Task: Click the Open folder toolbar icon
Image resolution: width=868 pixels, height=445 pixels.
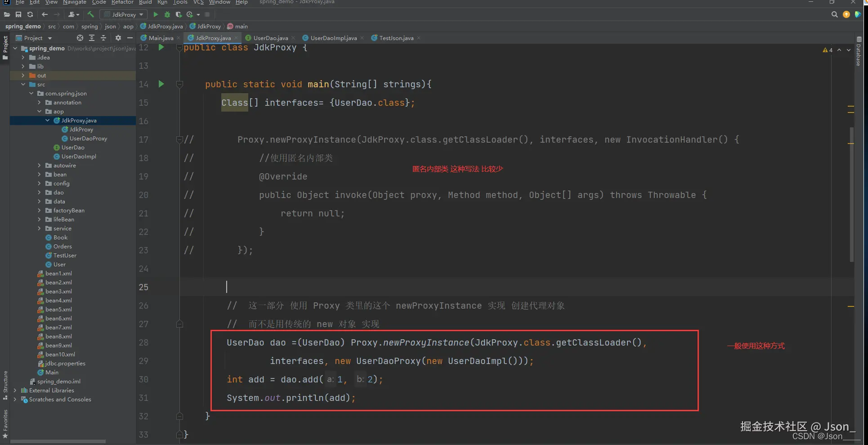Action: tap(7, 14)
